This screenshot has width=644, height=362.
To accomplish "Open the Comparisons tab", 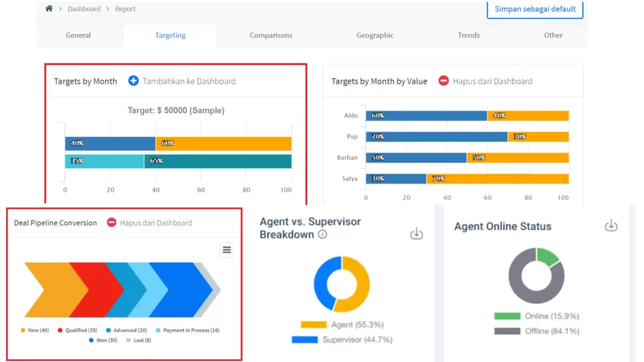I will click(271, 35).
